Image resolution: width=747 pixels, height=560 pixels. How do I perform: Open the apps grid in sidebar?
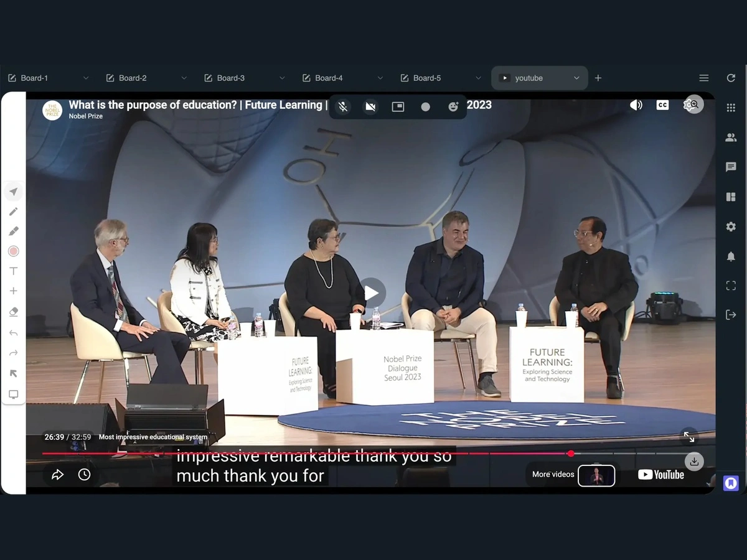click(x=731, y=108)
